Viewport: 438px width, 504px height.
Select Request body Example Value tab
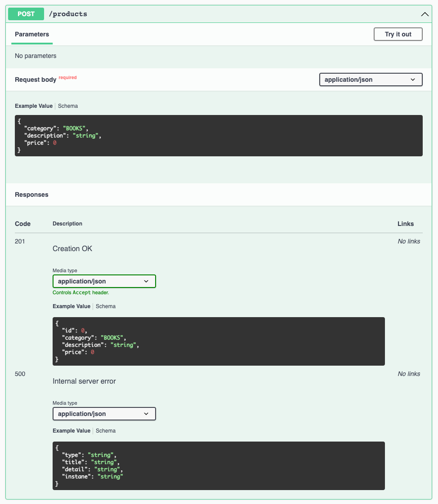(34, 106)
